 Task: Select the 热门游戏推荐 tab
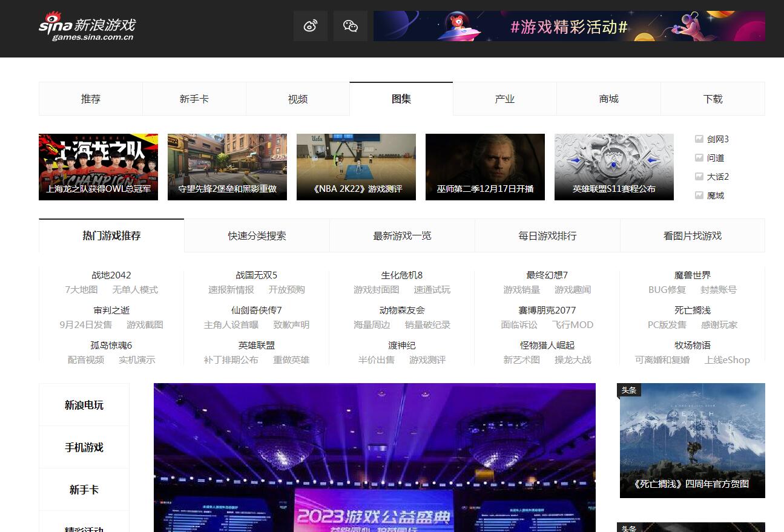pyautogui.click(x=111, y=235)
